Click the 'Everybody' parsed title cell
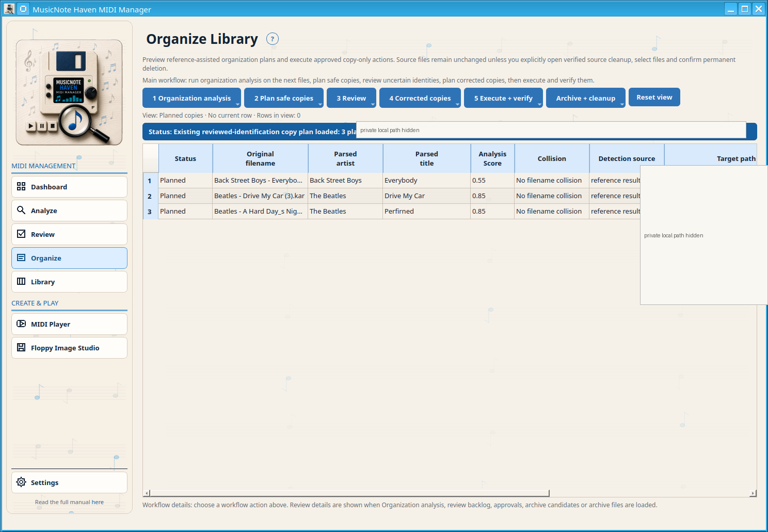This screenshot has width=768, height=532. point(426,181)
